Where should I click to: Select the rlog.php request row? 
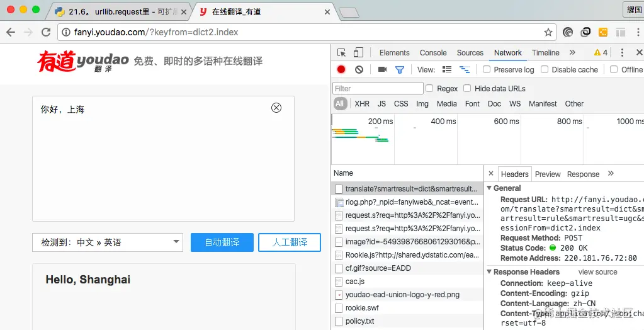pos(407,202)
